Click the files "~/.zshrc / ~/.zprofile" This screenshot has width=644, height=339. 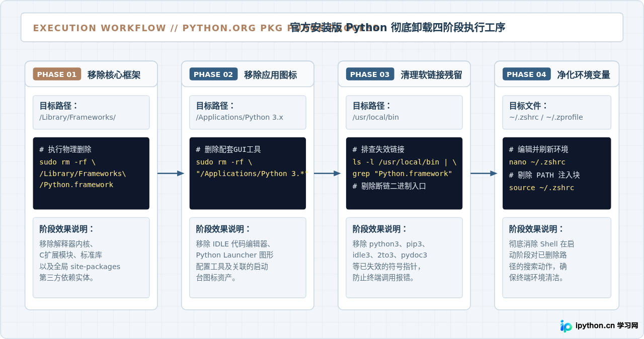click(546, 117)
